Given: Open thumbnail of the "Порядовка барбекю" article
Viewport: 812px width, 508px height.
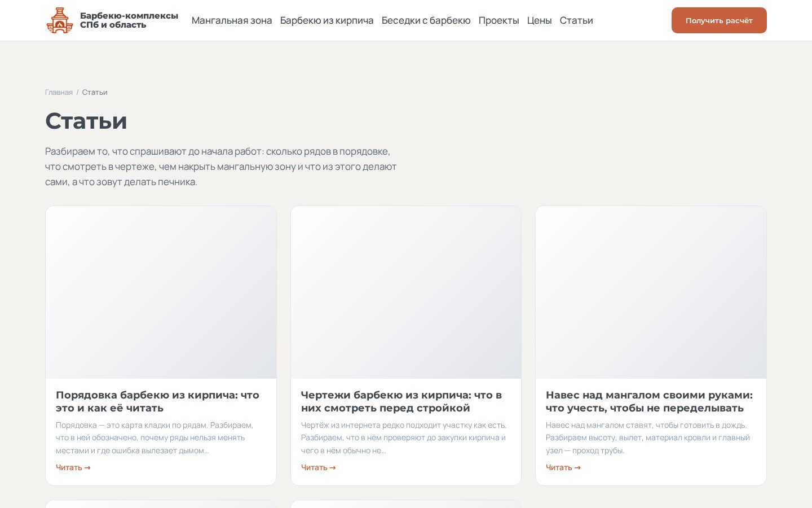Looking at the screenshot, I should pyautogui.click(x=161, y=292).
